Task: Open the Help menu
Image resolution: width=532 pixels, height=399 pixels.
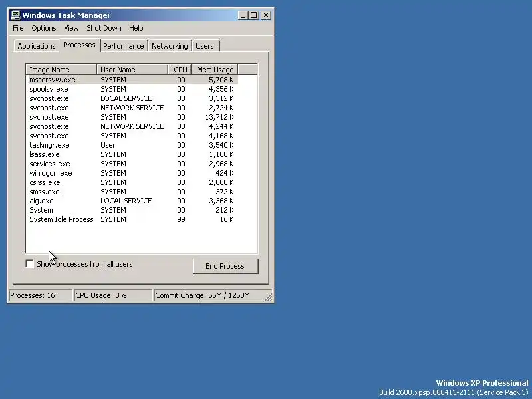Action: coord(136,28)
